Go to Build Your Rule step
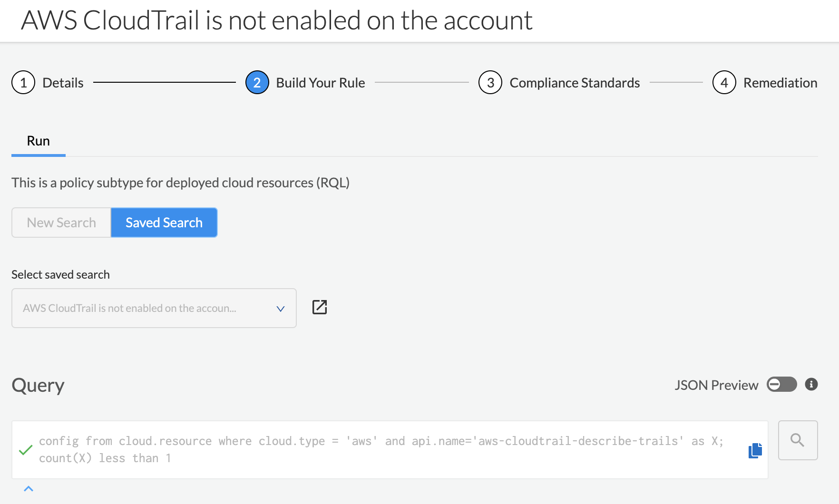This screenshot has width=839, height=504. (x=320, y=83)
